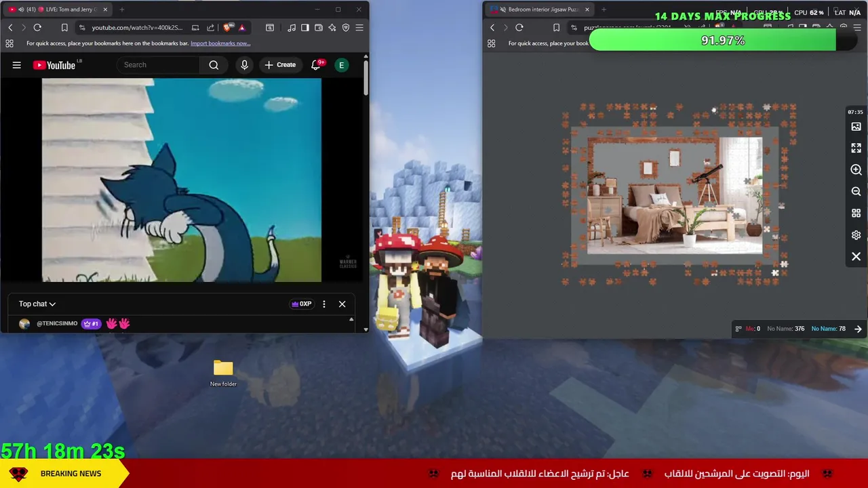The width and height of the screenshot is (868, 488).
Task: Zoom out on the jigsaw puzzle
Action: 856,191
